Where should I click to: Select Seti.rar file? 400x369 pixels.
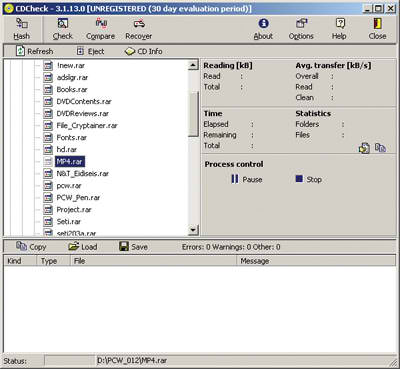pos(69,222)
